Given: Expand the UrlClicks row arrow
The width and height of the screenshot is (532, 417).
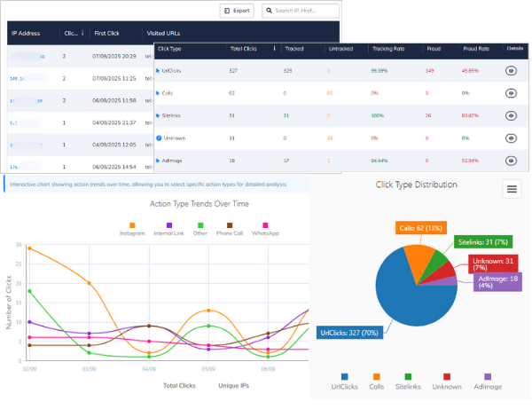Looking at the screenshot, I should tap(159, 69).
